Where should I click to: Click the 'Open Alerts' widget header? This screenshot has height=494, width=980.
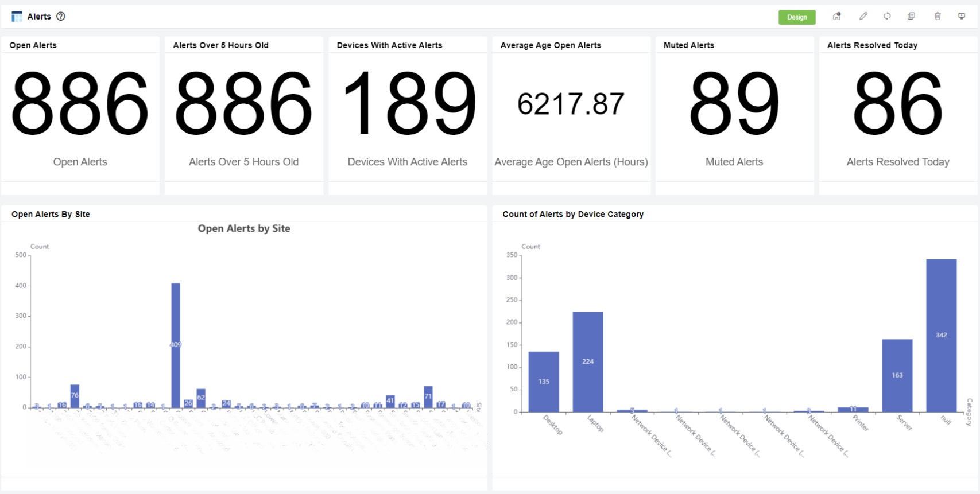pyautogui.click(x=33, y=45)
